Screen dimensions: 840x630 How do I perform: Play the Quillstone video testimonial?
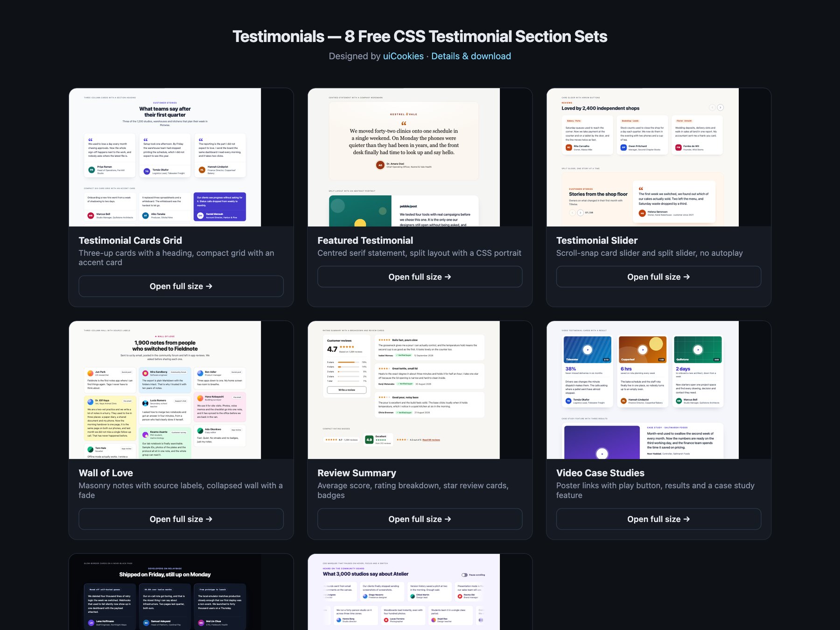point(698,349)
